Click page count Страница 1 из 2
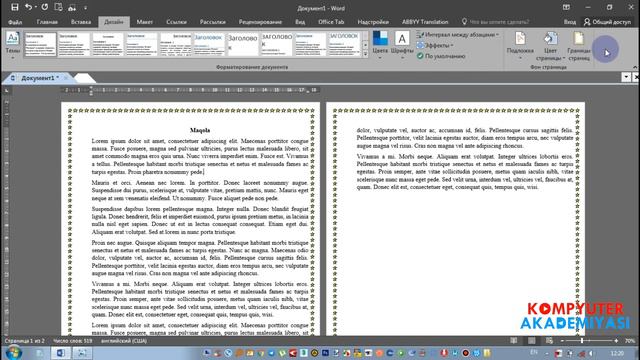Viewport: 640px width, 360px height. pyautogui.click(x=24, y=341)
